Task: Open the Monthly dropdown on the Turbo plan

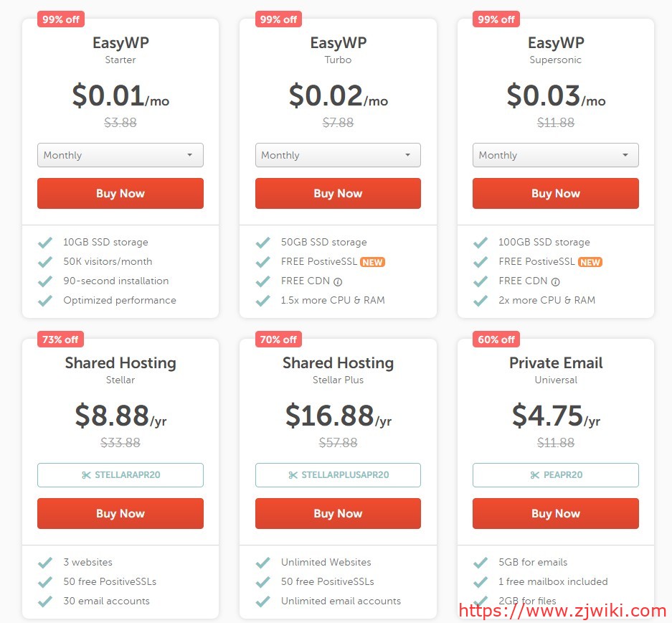Action: (x=338, y=155)
